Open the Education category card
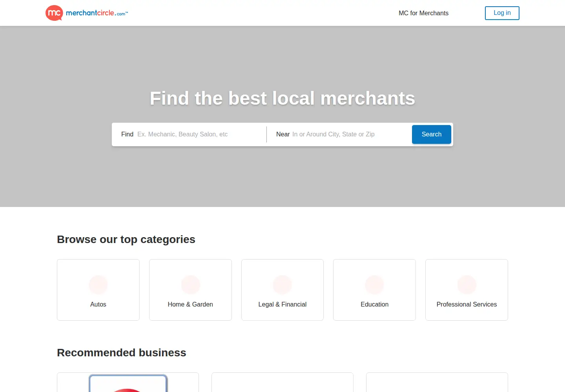 pos(375,290)
